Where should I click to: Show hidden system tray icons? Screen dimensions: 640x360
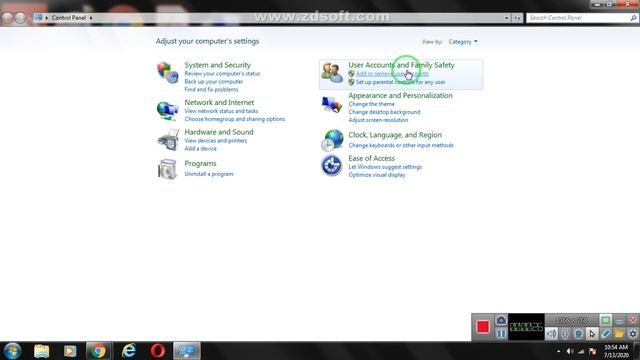point(558,351)
